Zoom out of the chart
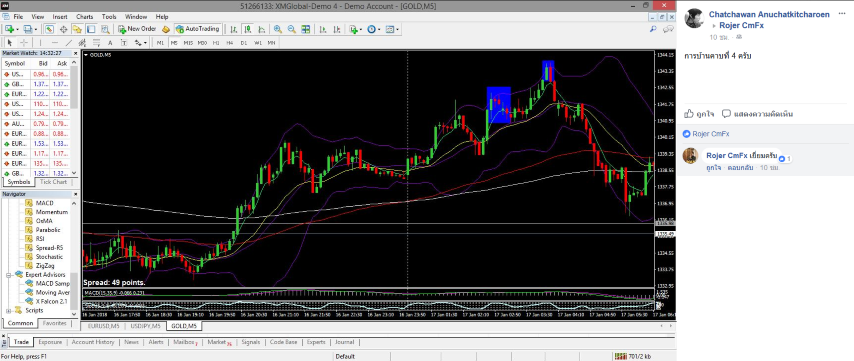854x361 pixels. tap(291, 29)
